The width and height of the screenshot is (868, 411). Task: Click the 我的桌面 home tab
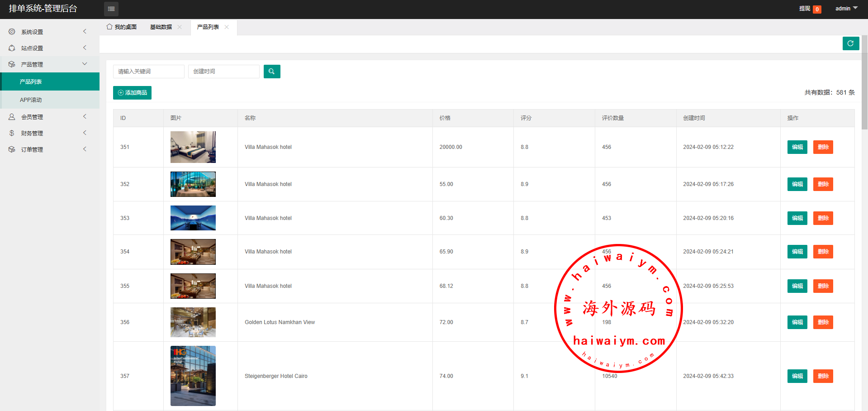122,27
